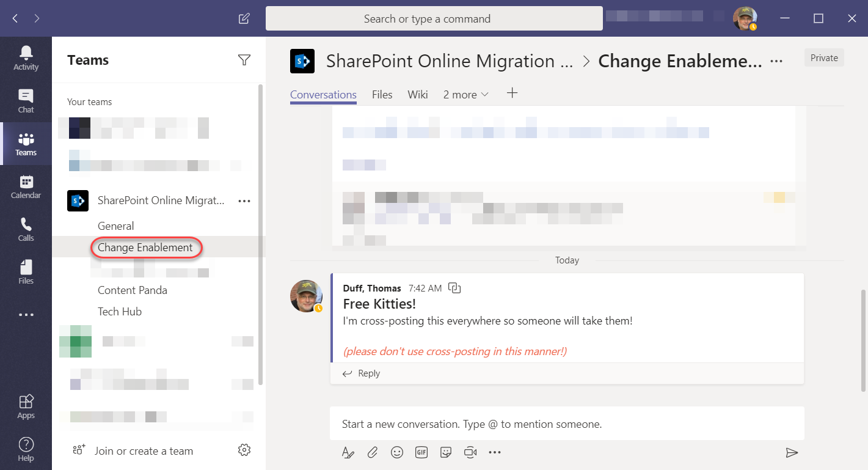Switch to the Files tab
Image resolution: width=868 pixels, height=470 pixels.
382,94
